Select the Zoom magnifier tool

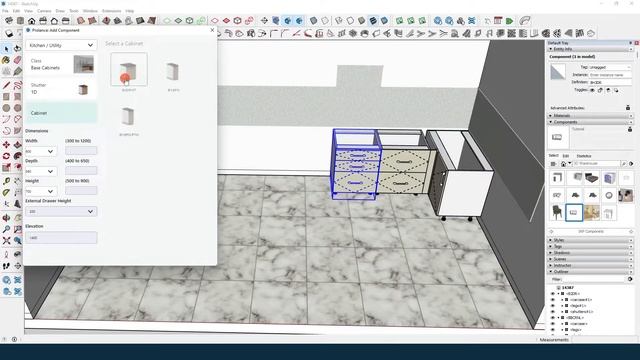click(6, 230)
